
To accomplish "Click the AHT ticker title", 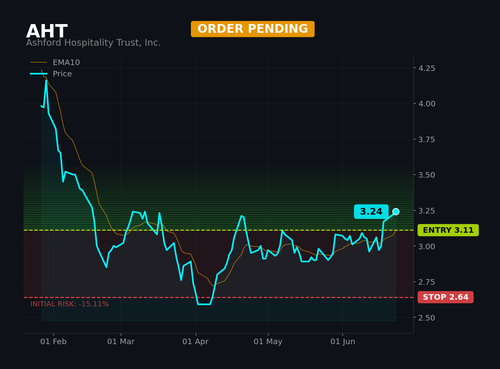I will click(47, 31).
